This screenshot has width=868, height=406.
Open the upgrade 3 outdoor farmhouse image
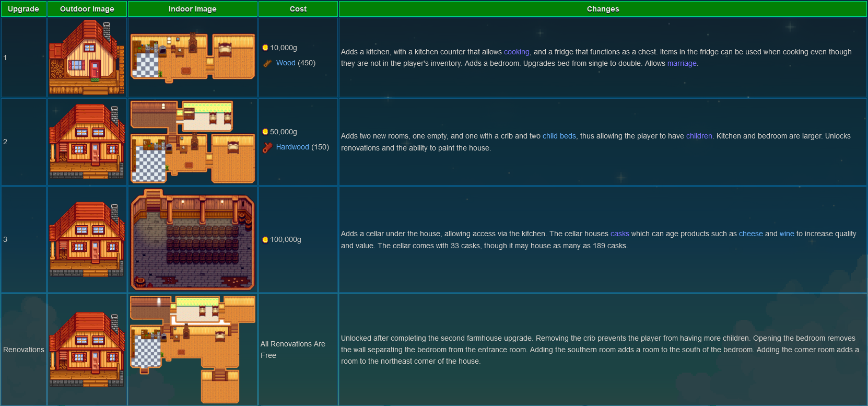87,239
